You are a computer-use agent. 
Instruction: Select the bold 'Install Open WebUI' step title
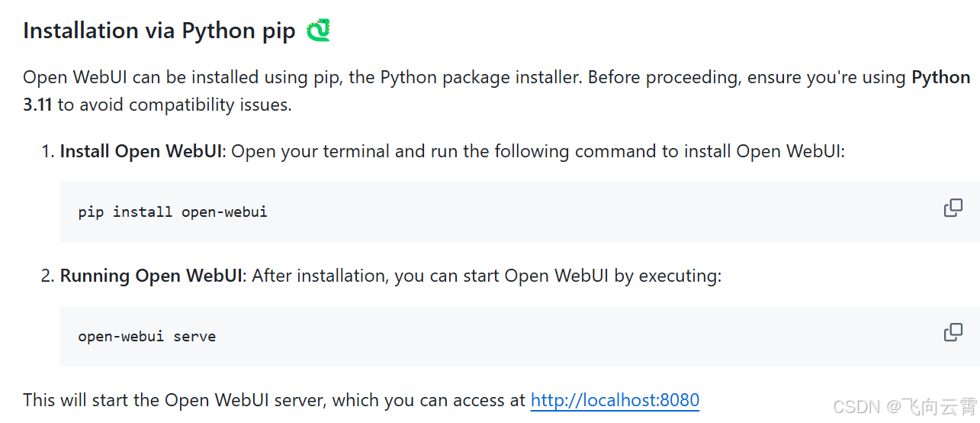pyautogui.click(x=141, y=151)
